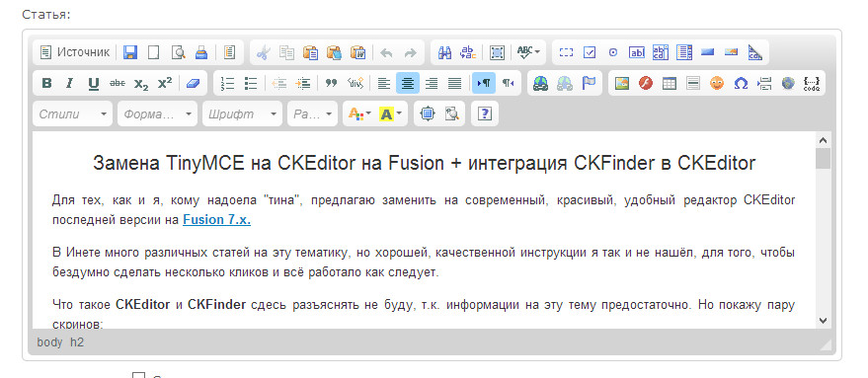Set text direction right-to-left
Image resolution: width=868 pixels, height=378 pixels.
click(x=508, y=83)
